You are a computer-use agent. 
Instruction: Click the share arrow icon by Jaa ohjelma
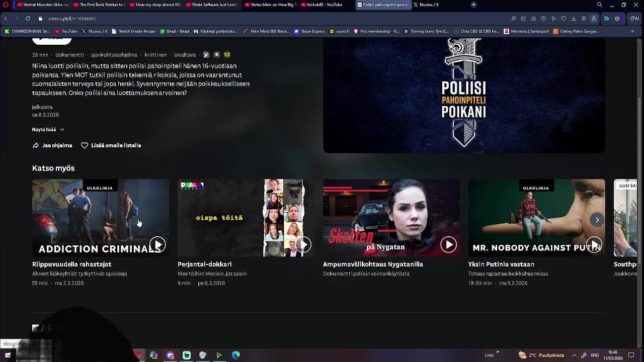pyautogui.click(x=36, y=145)
